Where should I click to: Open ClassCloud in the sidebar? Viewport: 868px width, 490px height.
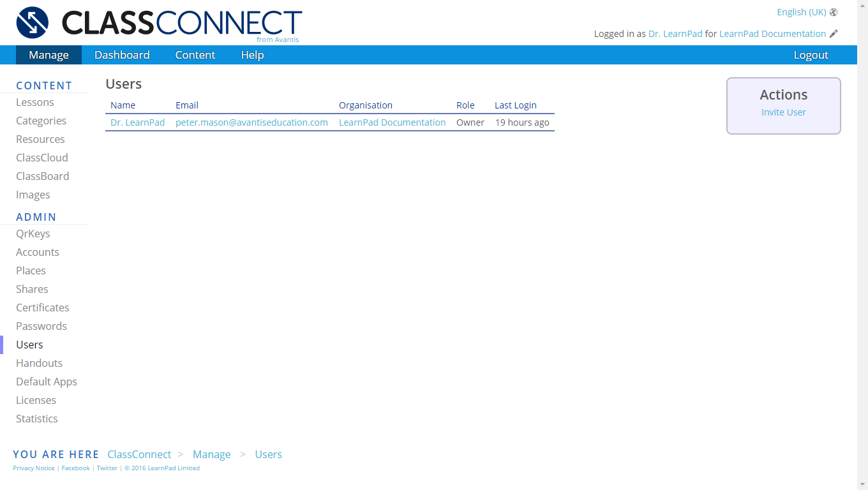pos(42,158)
